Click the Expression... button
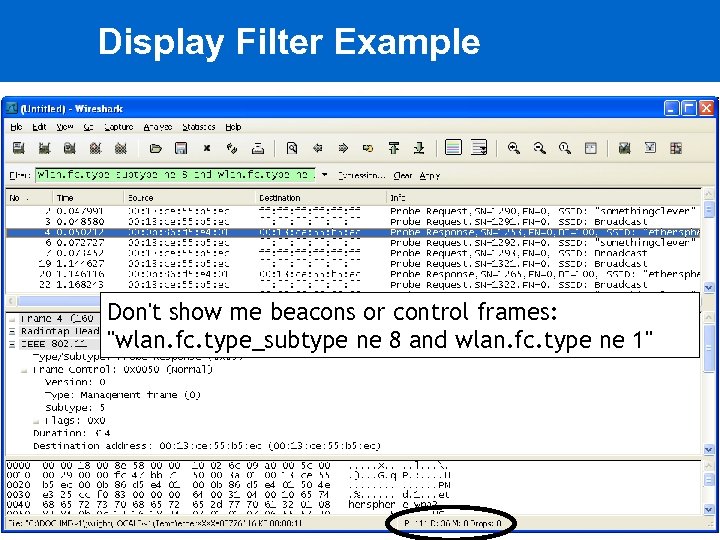Image resolution: width=720 pixels, height=540 pixels. (361, 175)
